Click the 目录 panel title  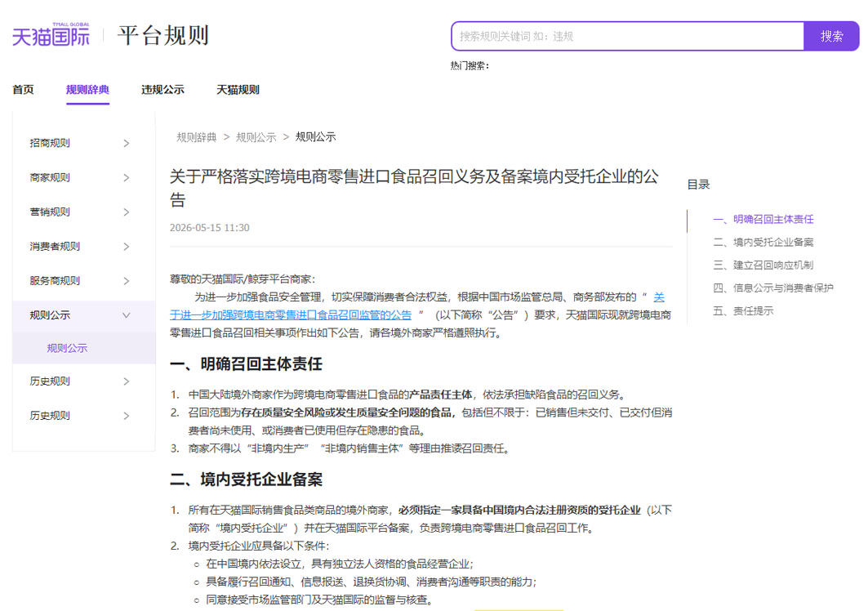tap(699, 185)
